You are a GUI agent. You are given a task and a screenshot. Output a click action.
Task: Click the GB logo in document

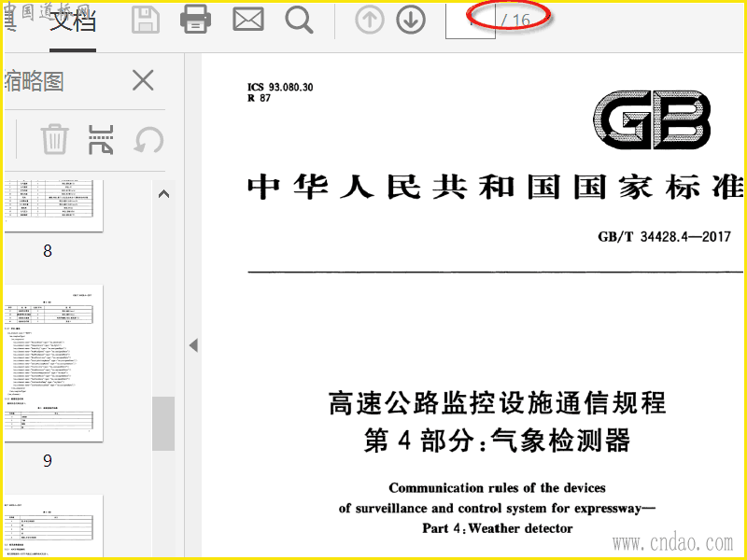tap(652, 119)
